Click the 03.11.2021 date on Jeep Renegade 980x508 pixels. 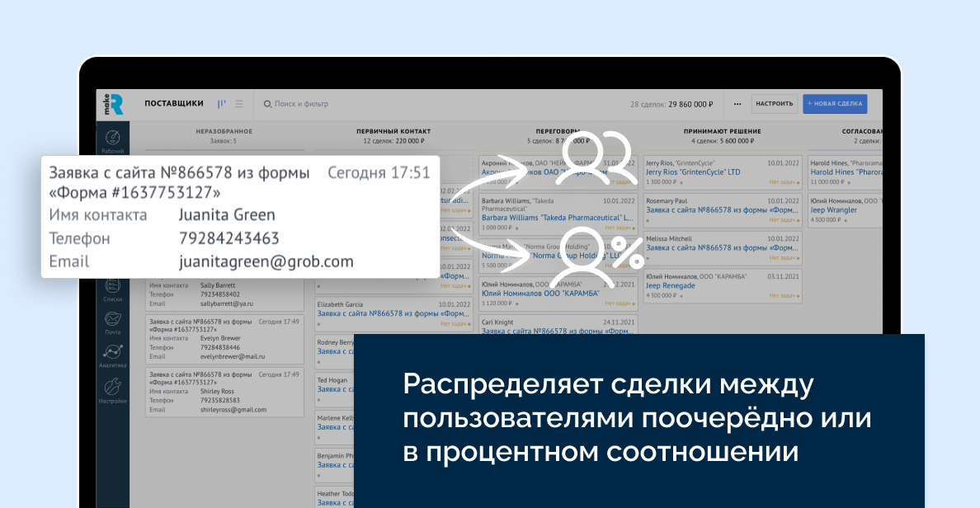[783, 276]
